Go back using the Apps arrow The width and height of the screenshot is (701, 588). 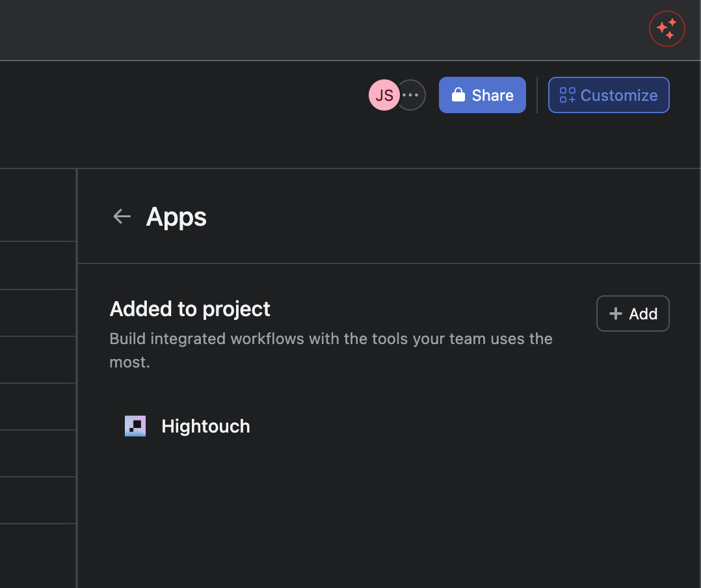[x=122, y=217]
